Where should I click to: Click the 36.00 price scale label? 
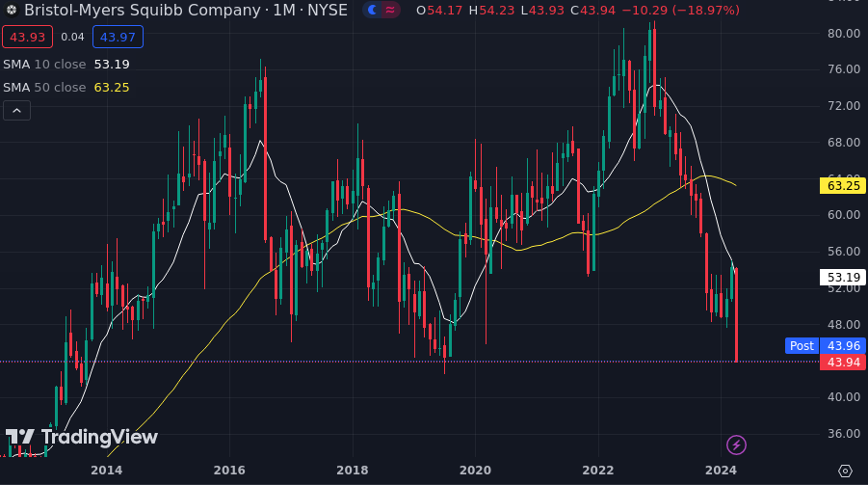(x=844, y=434)
